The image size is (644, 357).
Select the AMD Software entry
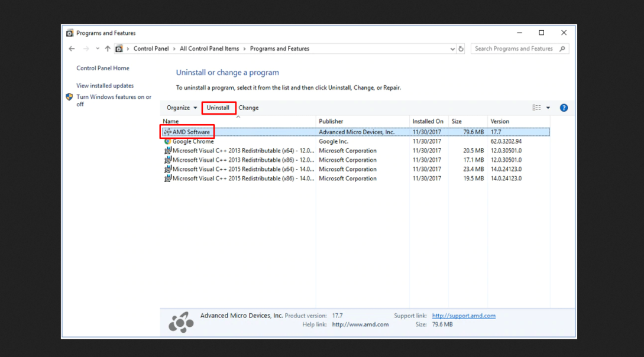click(x=355, y=132)
